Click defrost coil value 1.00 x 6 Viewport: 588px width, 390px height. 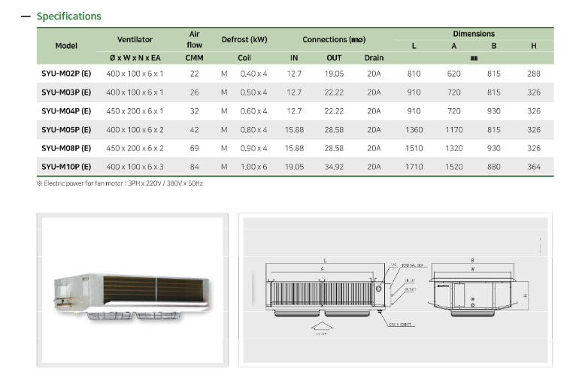[253, 167]
